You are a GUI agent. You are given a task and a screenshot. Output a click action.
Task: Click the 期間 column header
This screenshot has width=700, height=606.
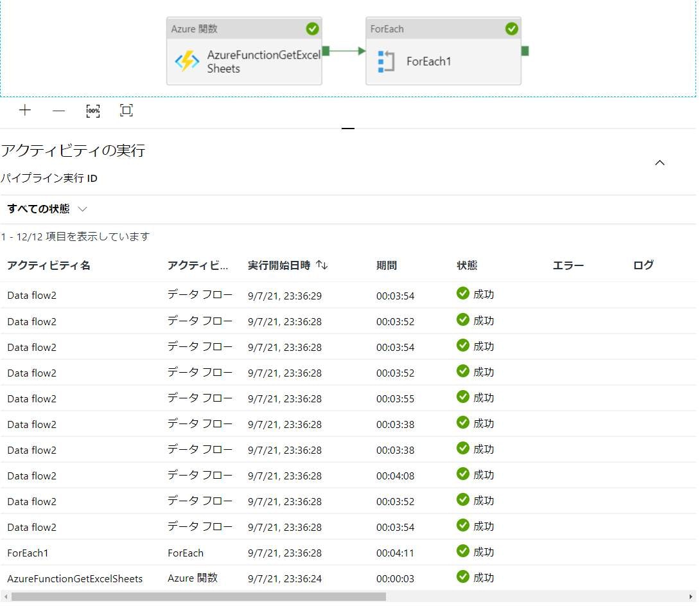pos(387,265)
